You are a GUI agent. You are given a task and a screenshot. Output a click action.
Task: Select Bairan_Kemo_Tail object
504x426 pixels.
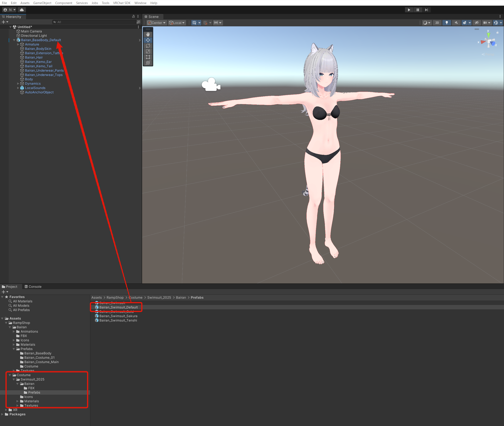(x=39, y=66)
